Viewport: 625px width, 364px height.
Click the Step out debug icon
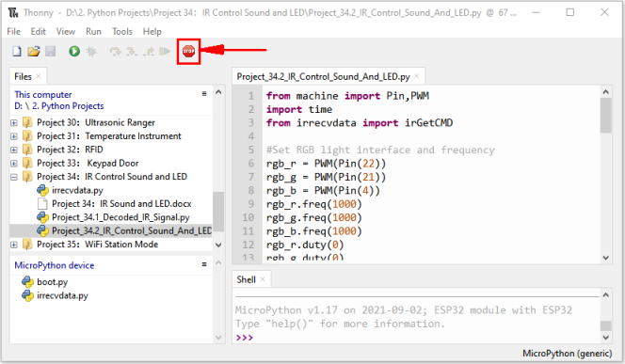149,52
